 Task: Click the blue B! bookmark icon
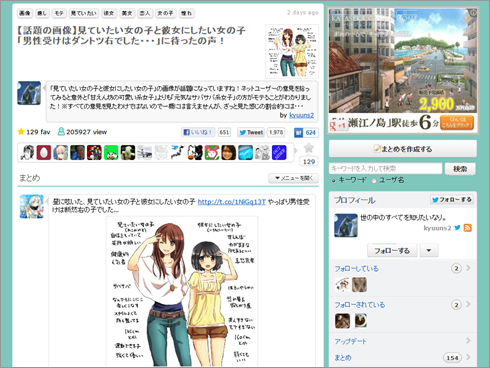[298, 133]
